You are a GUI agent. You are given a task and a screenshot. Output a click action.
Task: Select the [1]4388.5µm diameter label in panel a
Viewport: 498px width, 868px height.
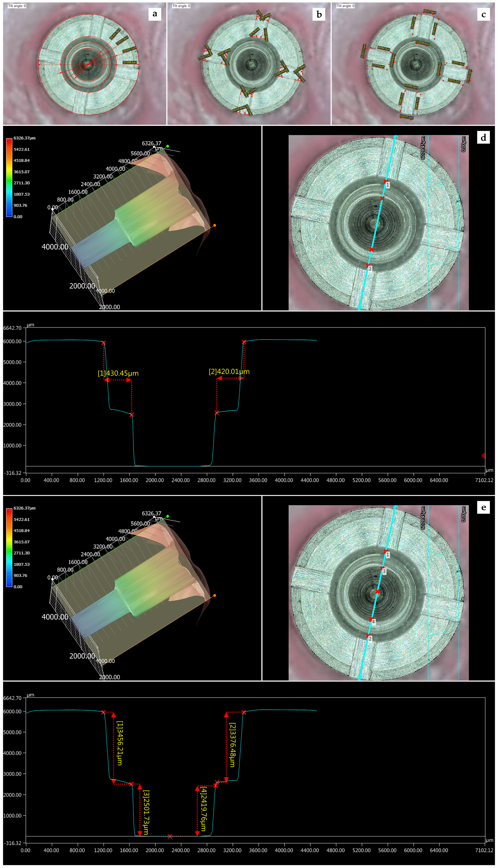pos(130,62)
